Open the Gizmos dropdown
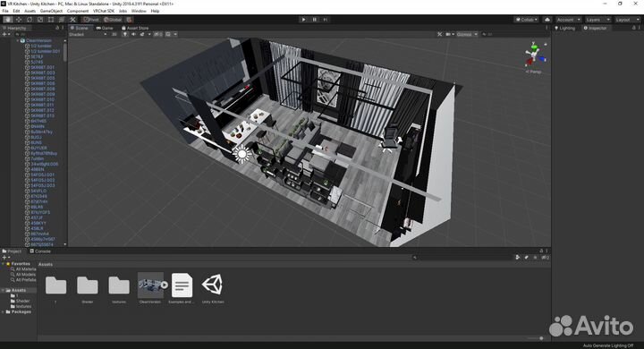 coord(467,35)
